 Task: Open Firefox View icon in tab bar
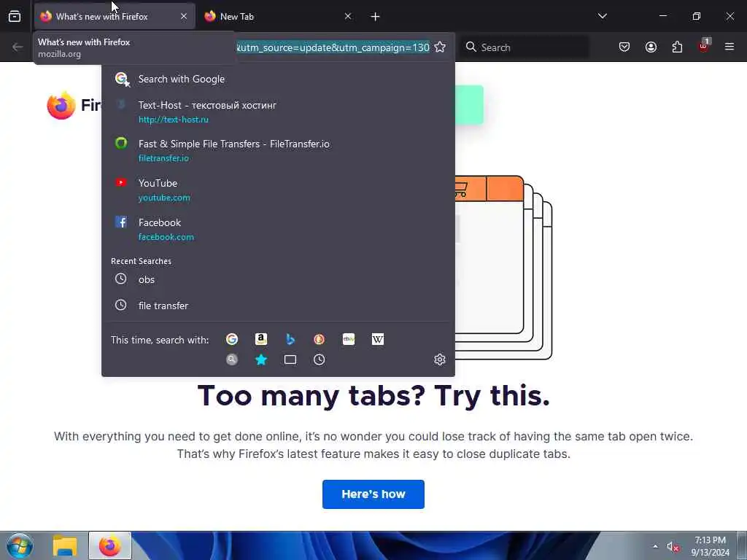coord(15,17)
